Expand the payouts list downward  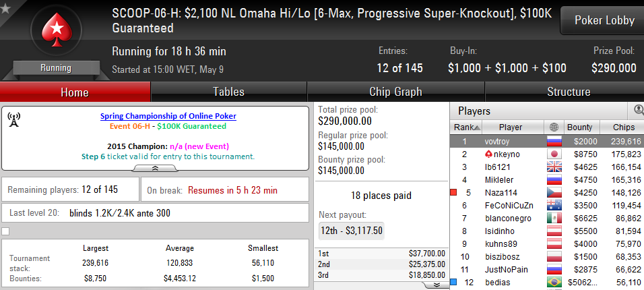coord(437,285)
